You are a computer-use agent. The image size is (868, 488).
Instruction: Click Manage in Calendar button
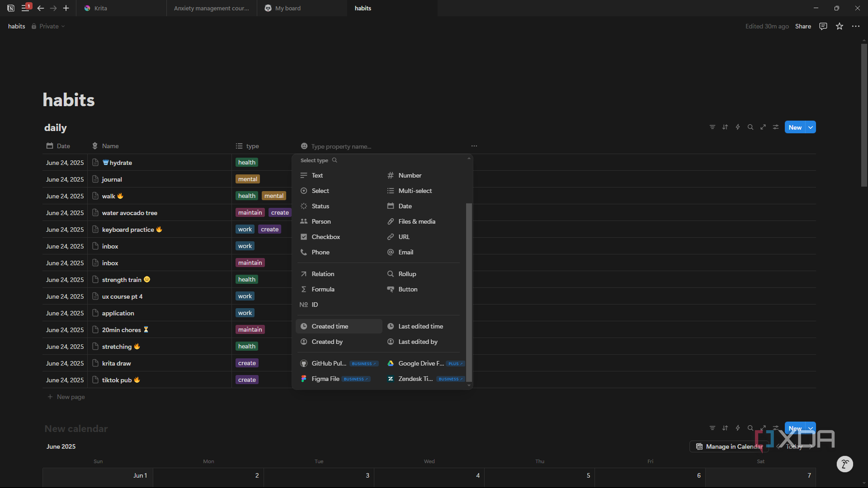729,446
